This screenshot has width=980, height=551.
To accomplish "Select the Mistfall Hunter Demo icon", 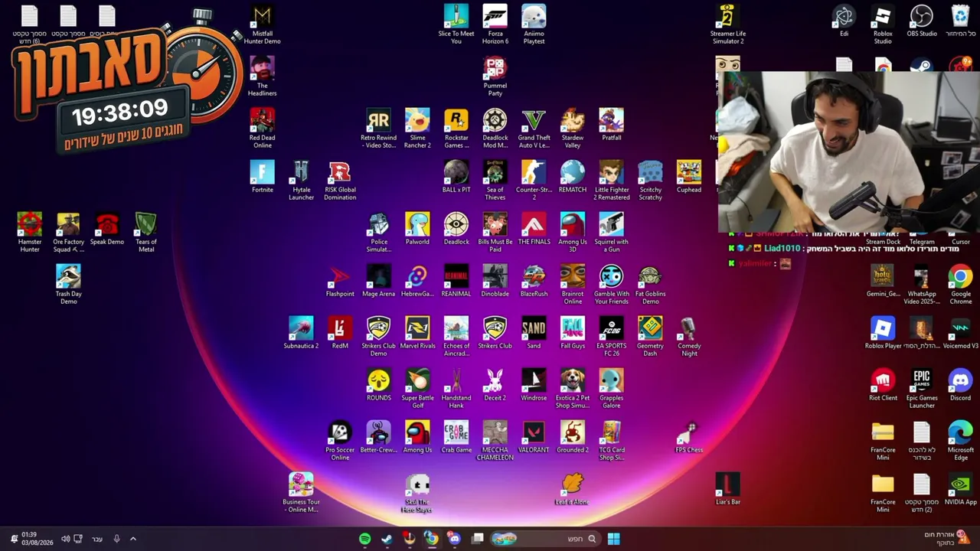I will coord(262,24).
